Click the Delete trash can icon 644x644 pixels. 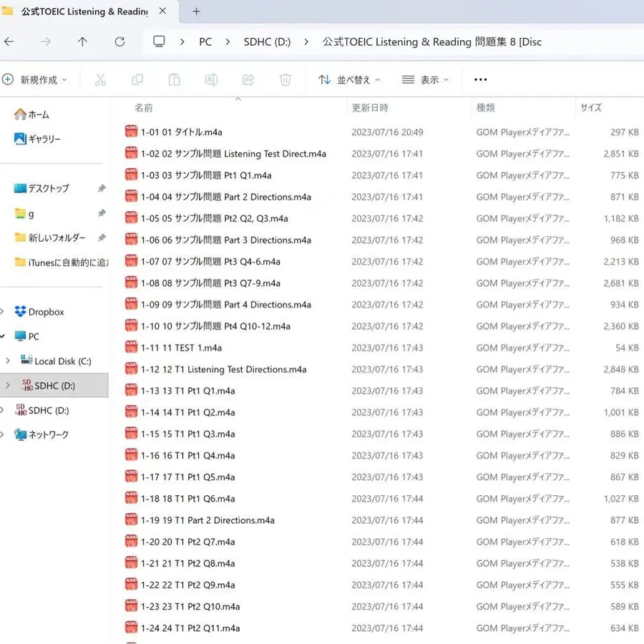click(x=285, y=80)
